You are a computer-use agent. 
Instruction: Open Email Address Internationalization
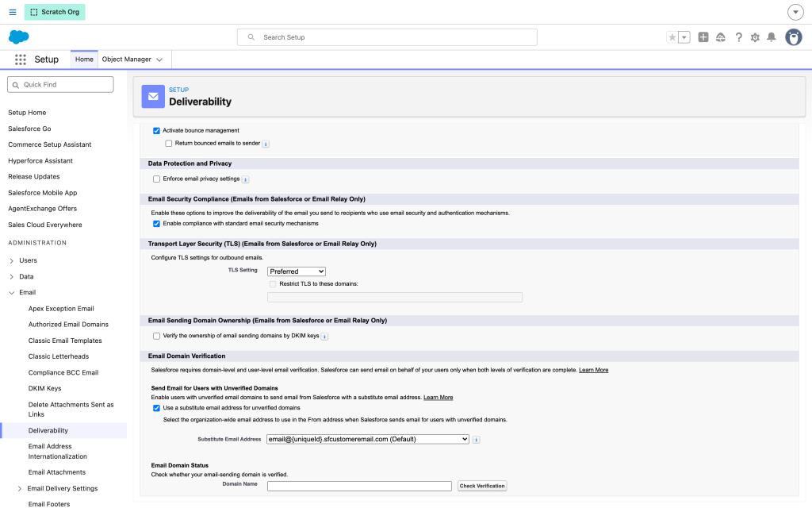57,452
